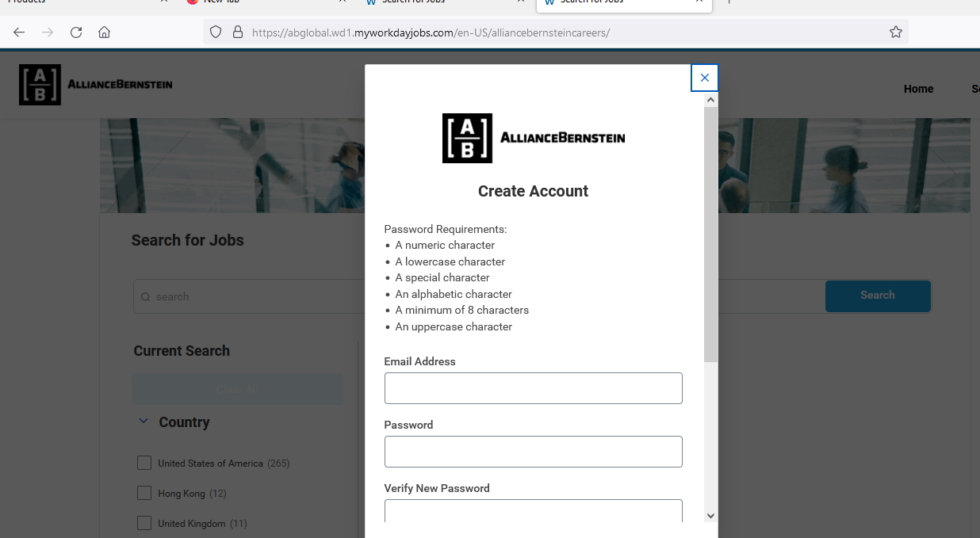Open the Home link in site navigation
The image size is (980, 538).
(918, 89)
